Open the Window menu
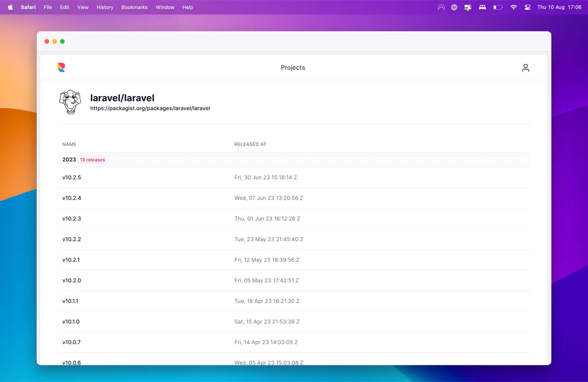The width and height of the screenshot is (588, 382). coord(165,7)
